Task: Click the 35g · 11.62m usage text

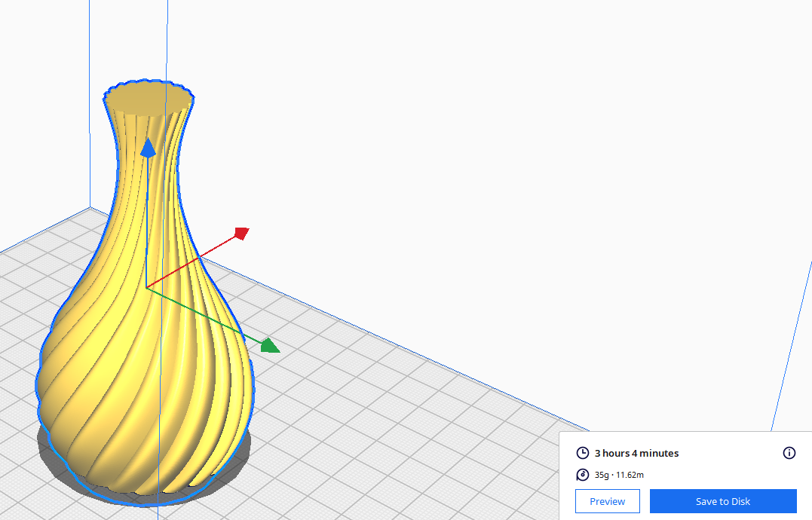Action: (620, 475)
